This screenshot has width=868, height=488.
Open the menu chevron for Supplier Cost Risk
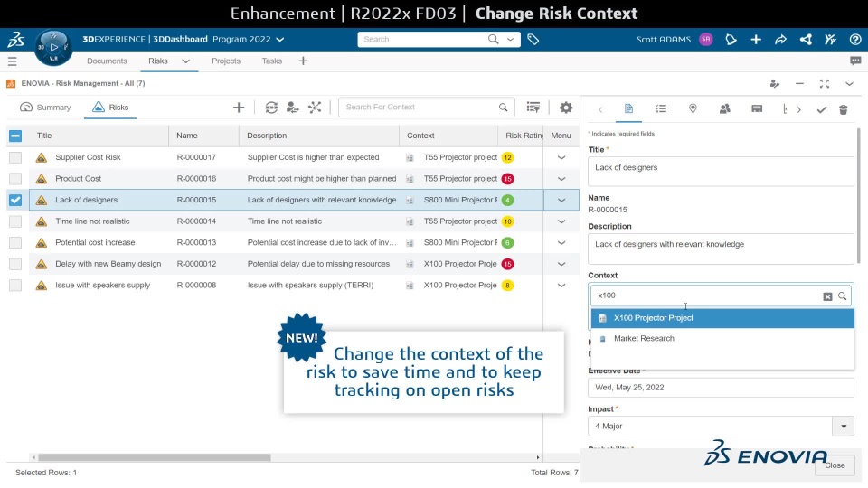(561, 157)
